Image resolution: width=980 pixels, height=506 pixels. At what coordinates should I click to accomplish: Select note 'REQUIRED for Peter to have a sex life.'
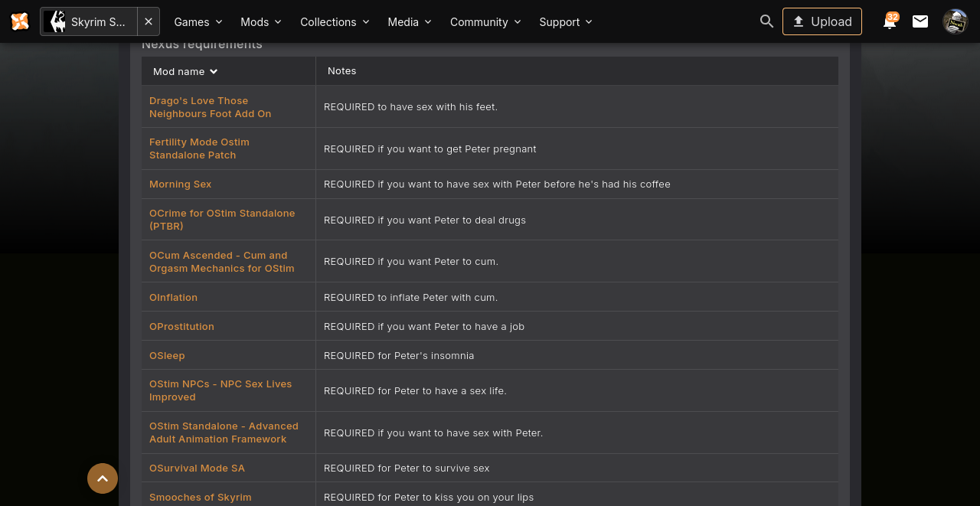click(415, 390)
